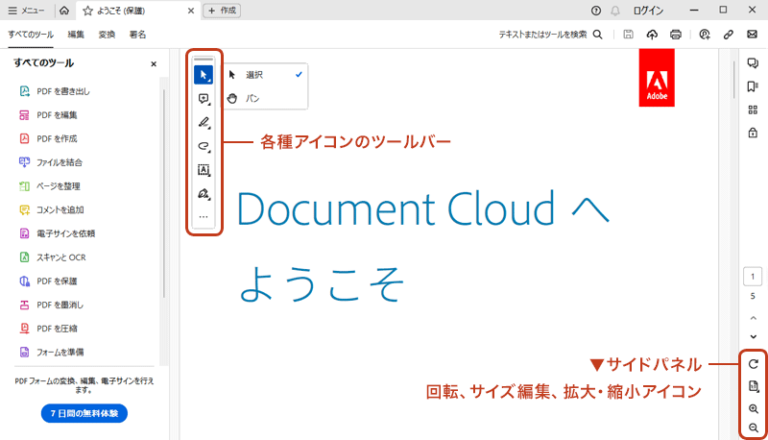Click the upload to cloud icon

[652, 34]
